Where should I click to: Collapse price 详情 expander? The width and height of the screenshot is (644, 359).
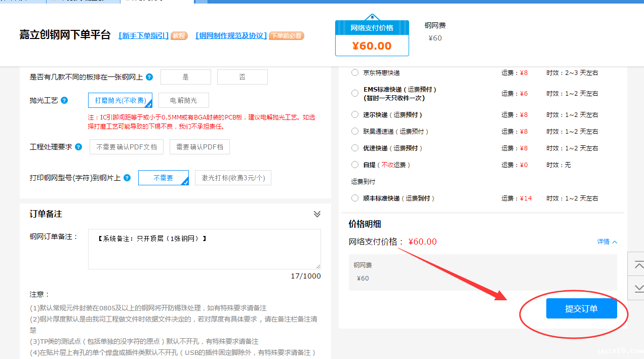pos(607,242)
